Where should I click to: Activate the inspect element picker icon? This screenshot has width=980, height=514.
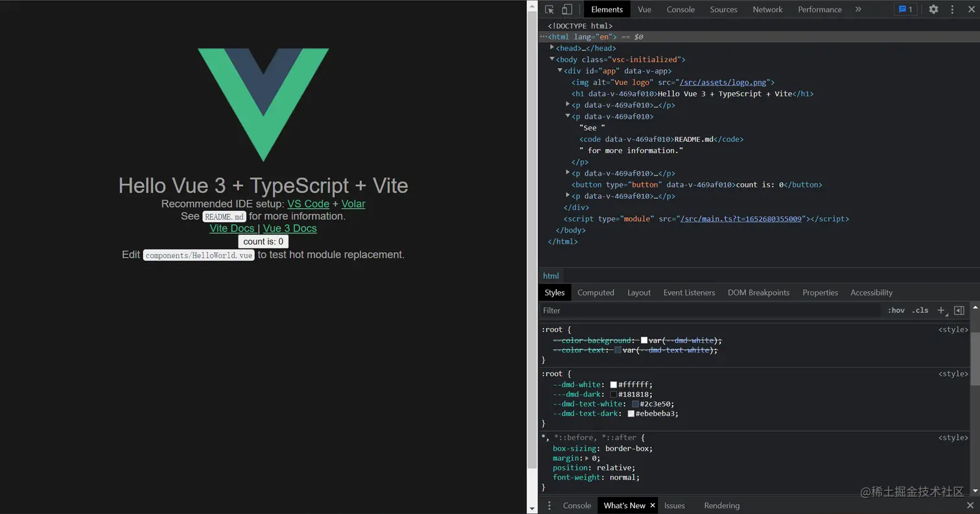(x=550, y=10)
